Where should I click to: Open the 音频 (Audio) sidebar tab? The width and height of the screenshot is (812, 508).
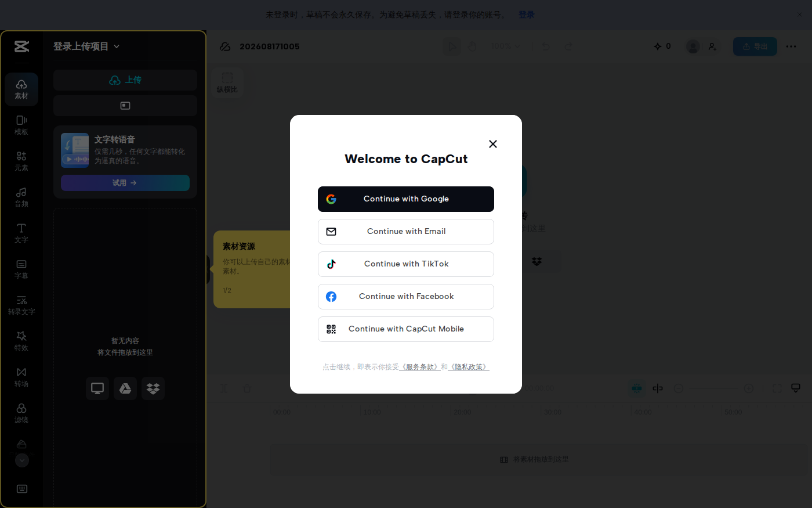coord(21,197)
